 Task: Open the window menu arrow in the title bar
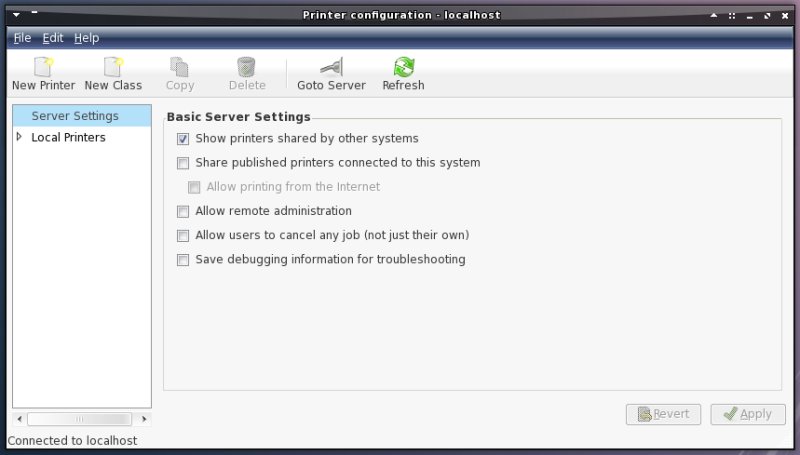(16, 15)
